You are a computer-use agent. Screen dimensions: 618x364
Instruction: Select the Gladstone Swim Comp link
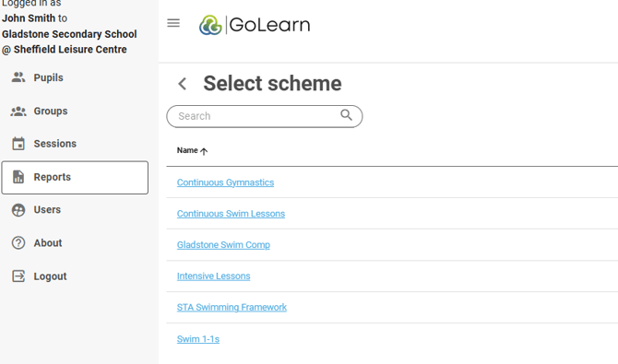223,245
